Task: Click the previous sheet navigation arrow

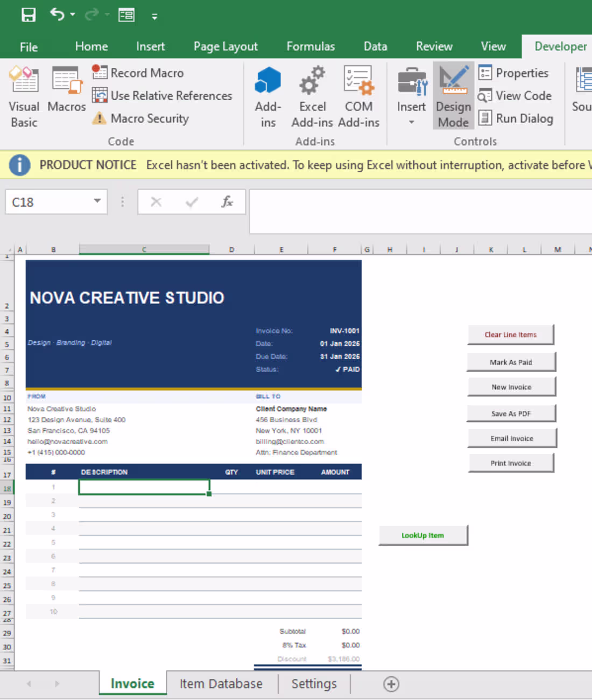Action: (29, 684)
